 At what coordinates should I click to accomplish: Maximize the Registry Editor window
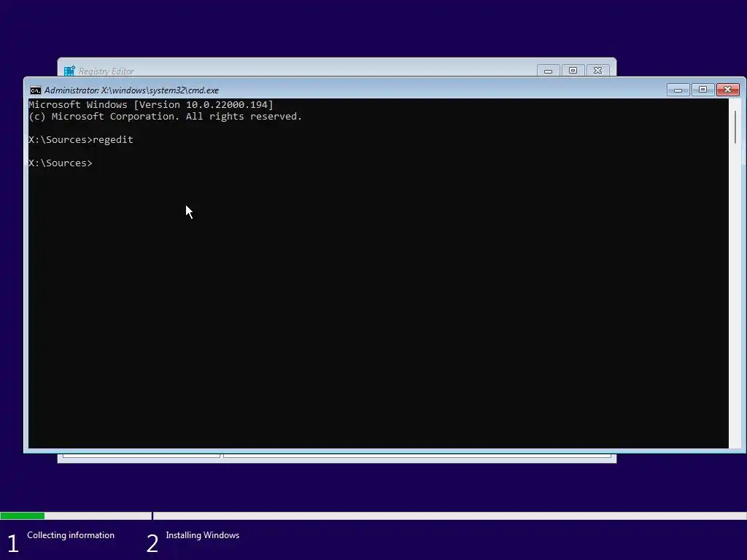(x=573, y=71)
